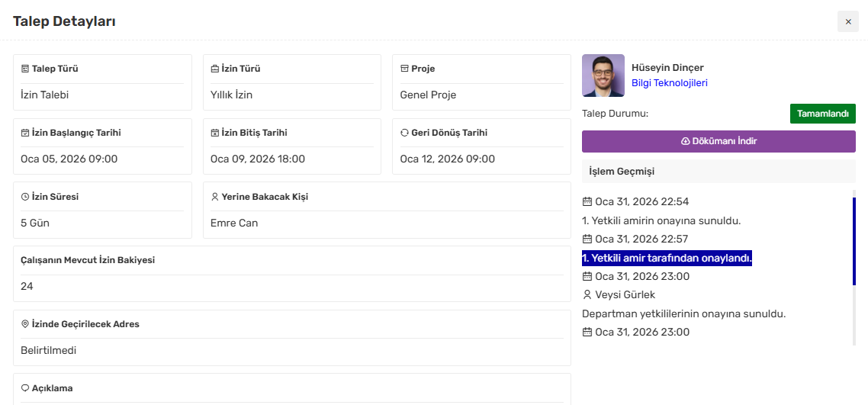Click the İşlem Geçmişi scrollbar

tap(854, 240)
